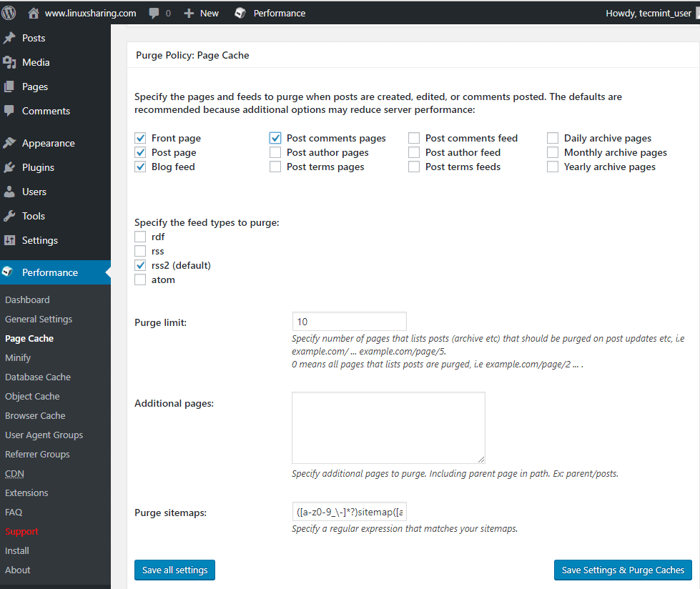Click the Media icon in sidebar
The height and width of the screenshot is (589, 700).
point(9,62)
